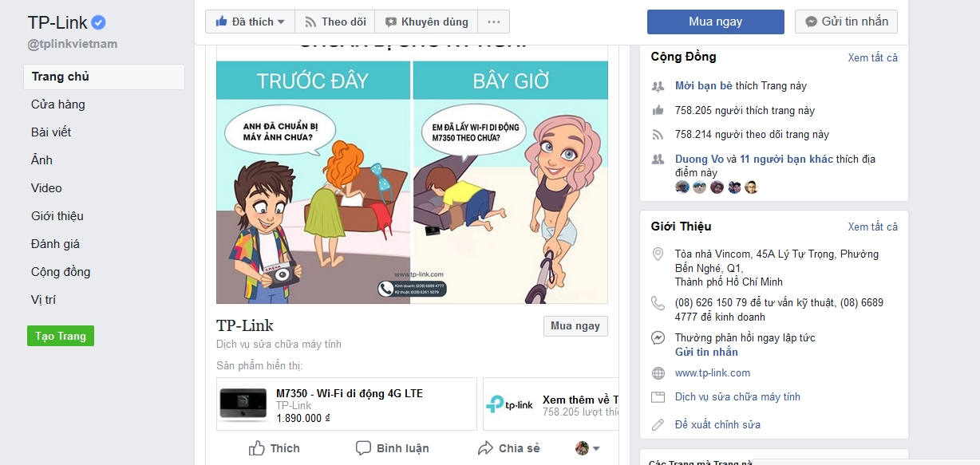The height and width of the screenshot is (465, 980).
Task: Click the TP-Link page title in sidebar
Action: point(57,22)
